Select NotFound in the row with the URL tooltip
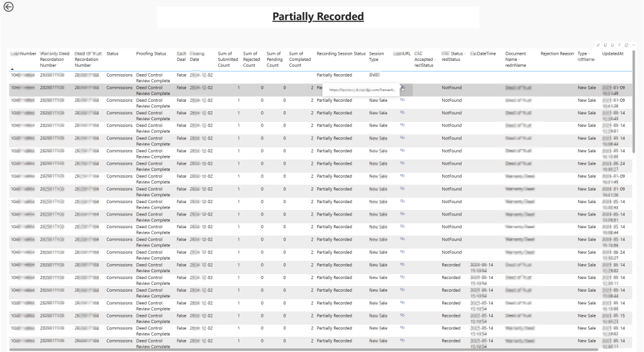Screen dimensions: 644x352 [x=452, y=88]
